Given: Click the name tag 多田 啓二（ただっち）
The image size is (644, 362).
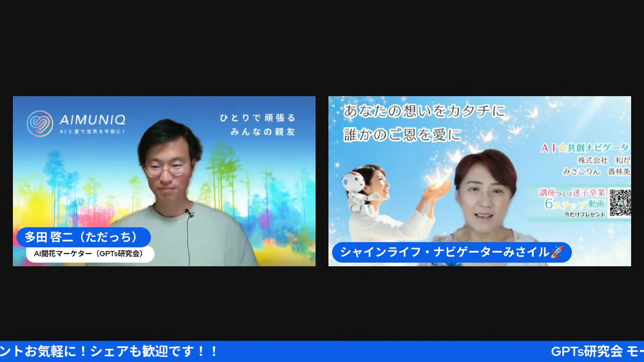Looking at the screenshot, I should pyautogui.click(x=83, y=237).
